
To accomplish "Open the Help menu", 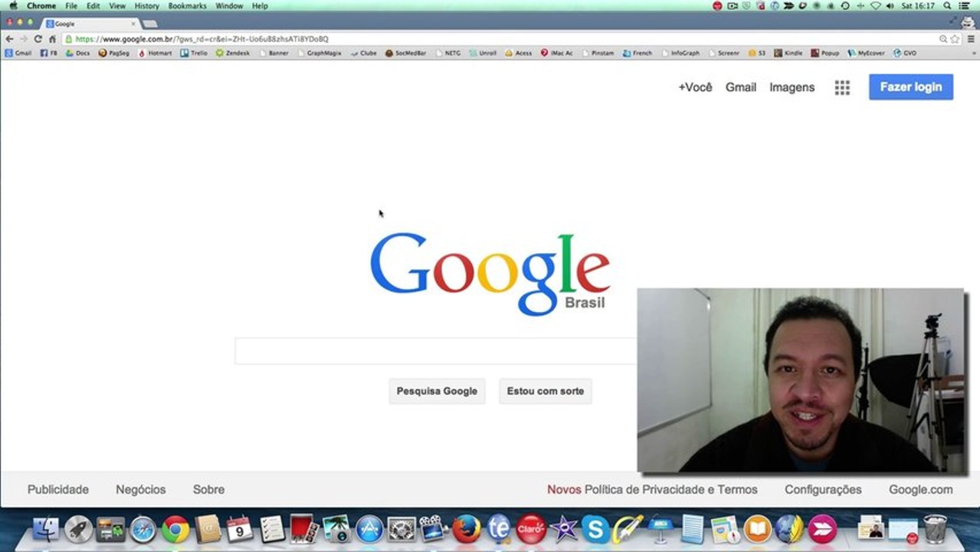I will click(260, 5).
